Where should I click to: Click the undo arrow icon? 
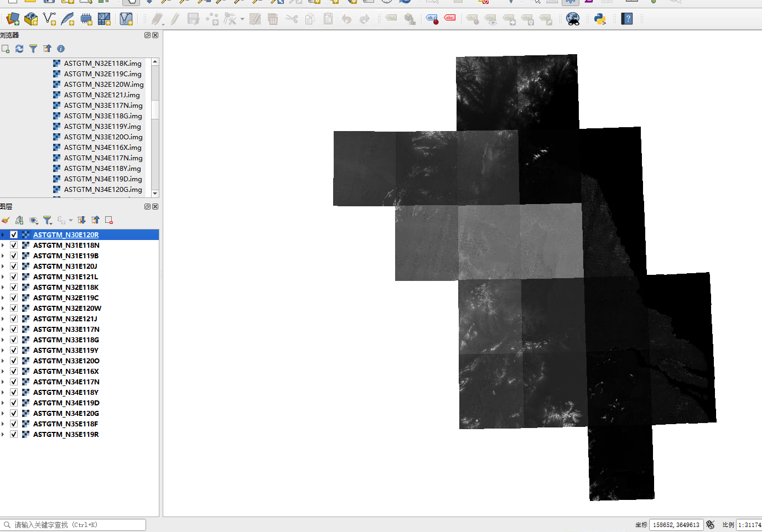[347, 18]
